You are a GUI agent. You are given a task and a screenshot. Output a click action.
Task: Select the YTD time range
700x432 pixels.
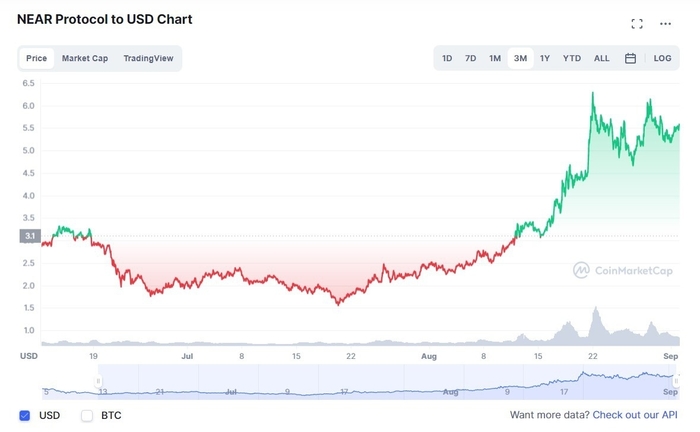coord(572,58)
